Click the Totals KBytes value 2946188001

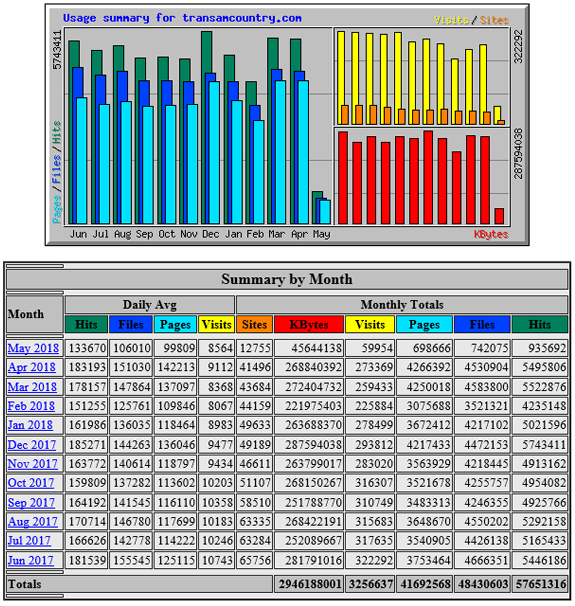click(x=309, y=584)
